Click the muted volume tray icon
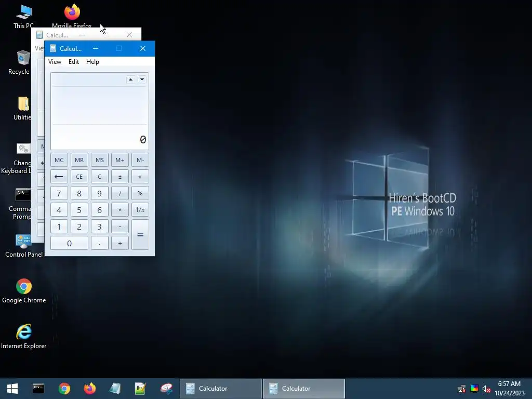This screenshot has width=532, height=399. click(486, 389)
